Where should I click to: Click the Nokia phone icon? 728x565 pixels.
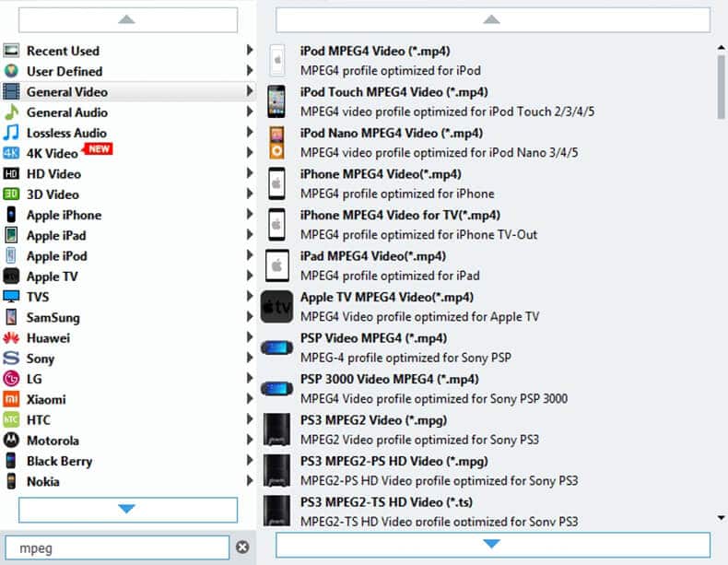pos(11,481)
